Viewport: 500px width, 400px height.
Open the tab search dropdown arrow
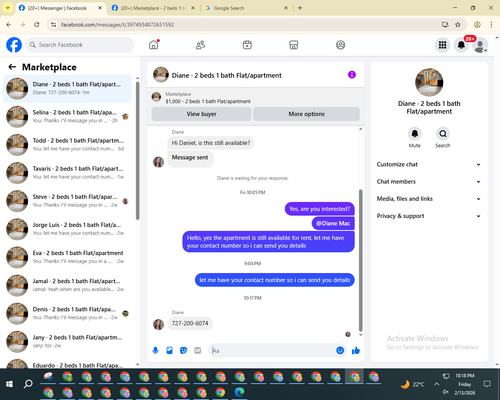(8, 8)
